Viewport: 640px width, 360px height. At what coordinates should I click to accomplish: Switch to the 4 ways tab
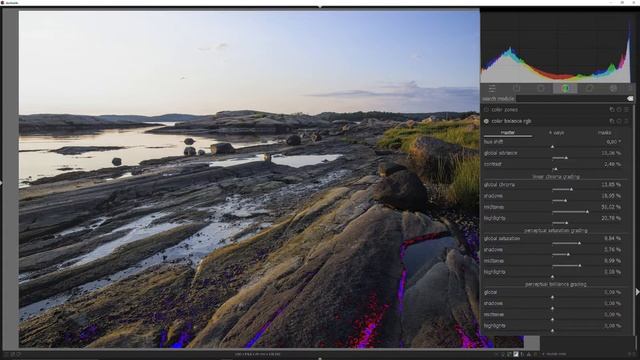click(x=556, y=133)
